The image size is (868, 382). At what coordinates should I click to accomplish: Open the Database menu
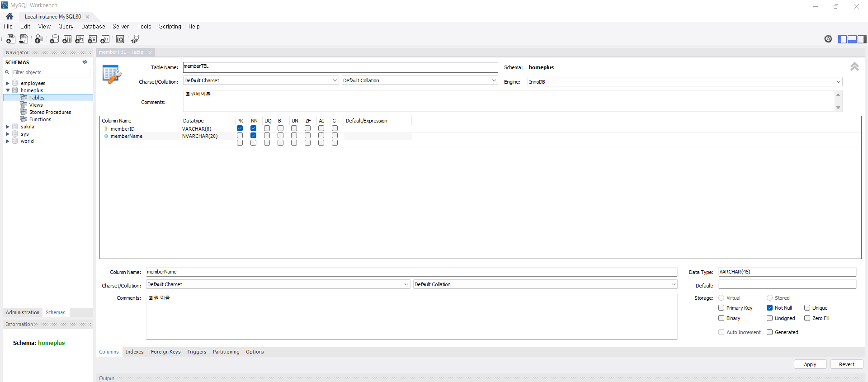coord(93,27)
